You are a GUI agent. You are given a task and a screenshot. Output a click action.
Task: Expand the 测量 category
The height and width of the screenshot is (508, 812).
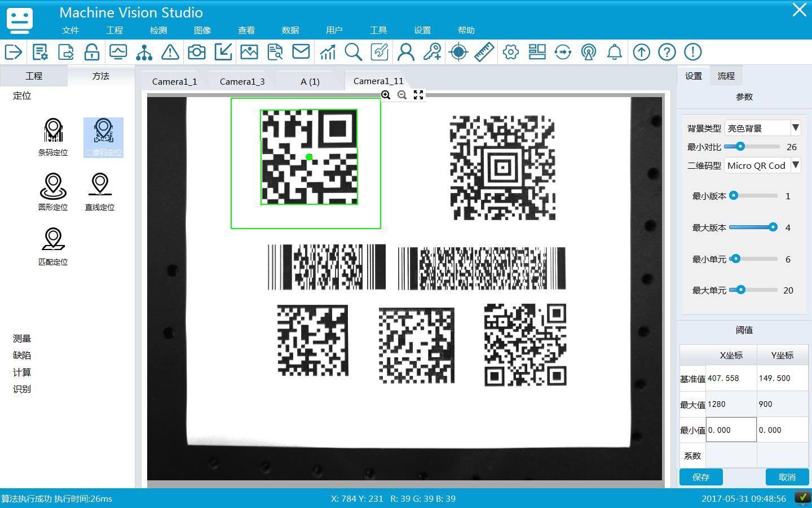(22, 339)
